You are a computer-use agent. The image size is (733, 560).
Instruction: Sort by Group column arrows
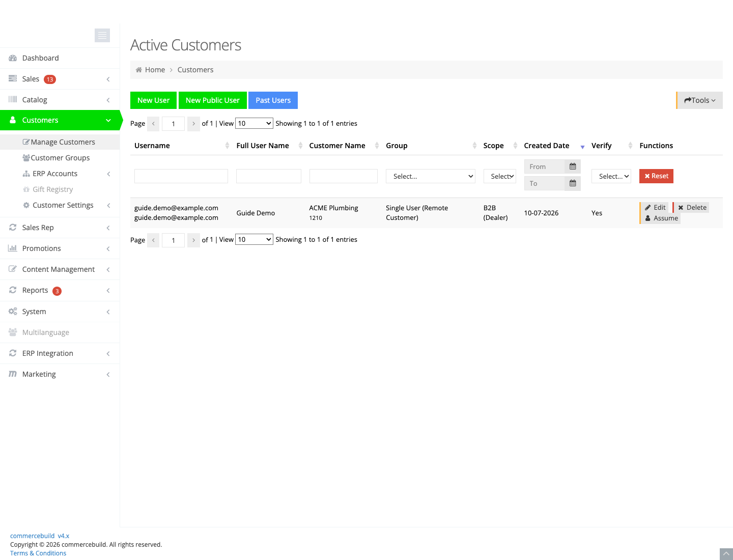click(x=474, y=146)
